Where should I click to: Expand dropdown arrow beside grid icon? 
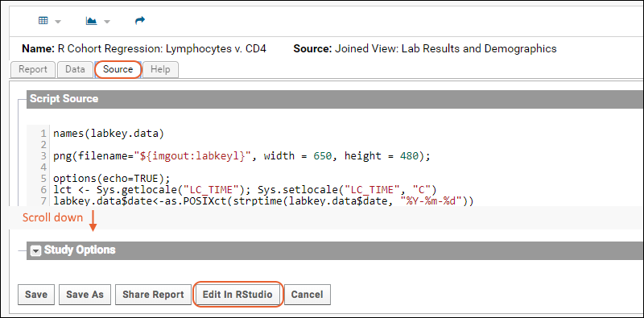(x=58, y=22)
